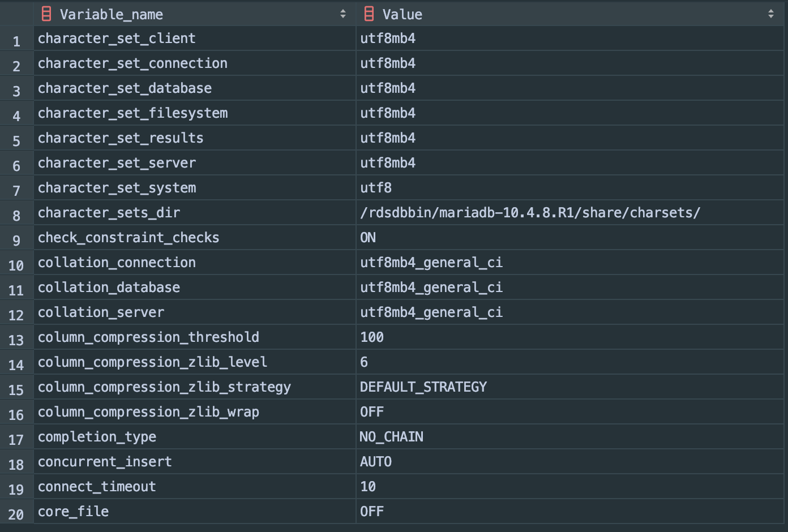Select the character_set_filesystem cell
Screen dimensions: 788x532
195,113
